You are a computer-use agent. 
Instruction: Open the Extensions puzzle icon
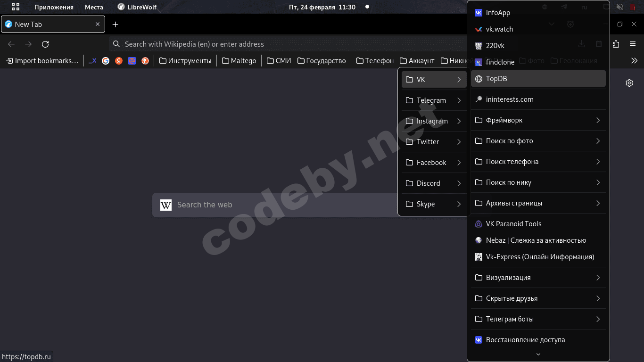616,44
